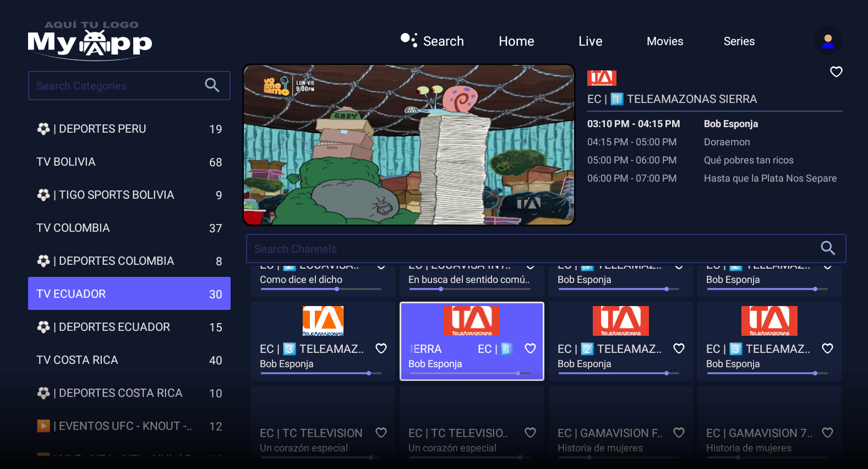This screenshot has height=469, width=868.
Task: Toggle favorite on red-logo EC 3 TELEAMAZ card
Action: (x=827, y=348)
